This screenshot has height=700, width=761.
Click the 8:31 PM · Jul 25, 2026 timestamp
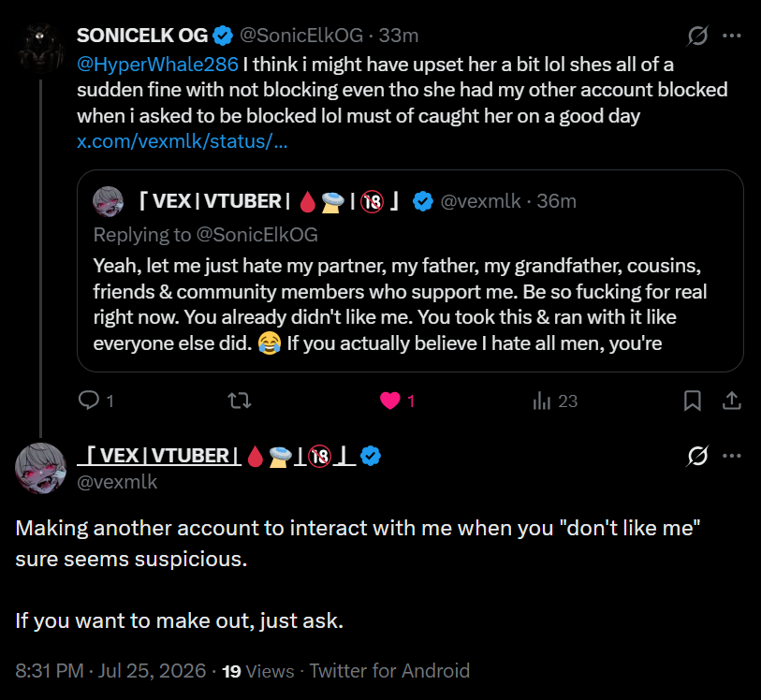(110, 671)
